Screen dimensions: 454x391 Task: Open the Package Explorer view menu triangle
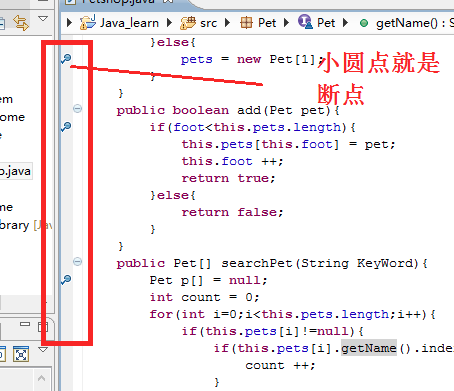pos(43,19)
